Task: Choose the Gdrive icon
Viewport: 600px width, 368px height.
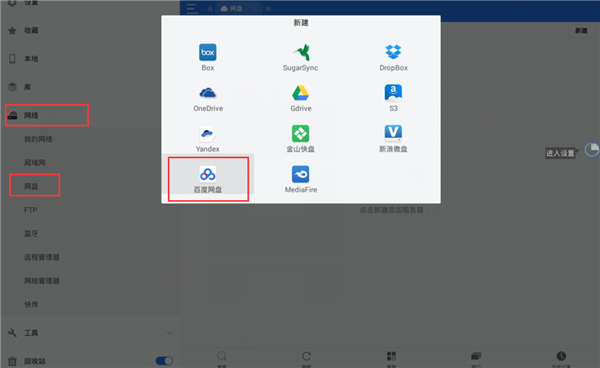Action: (301, 93)
